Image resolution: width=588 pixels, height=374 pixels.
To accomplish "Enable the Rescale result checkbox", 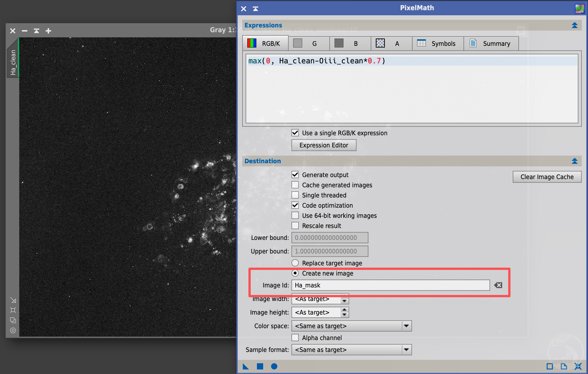I will (295, 226).
